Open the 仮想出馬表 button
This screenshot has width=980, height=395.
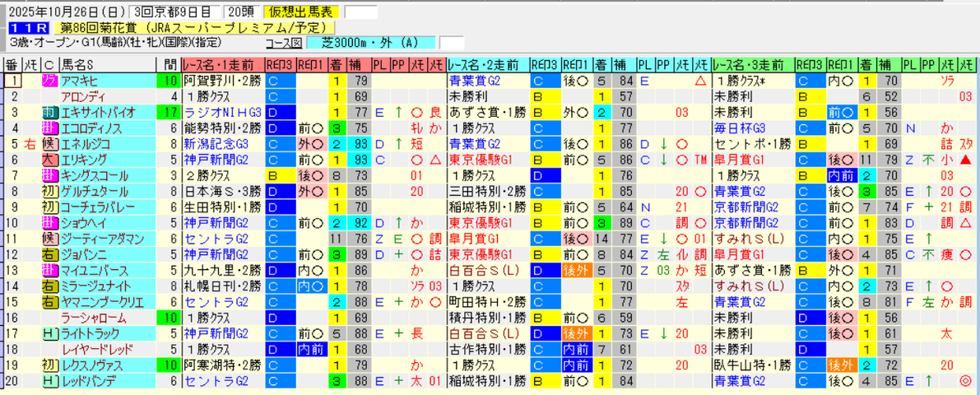(x=303, y=12)
